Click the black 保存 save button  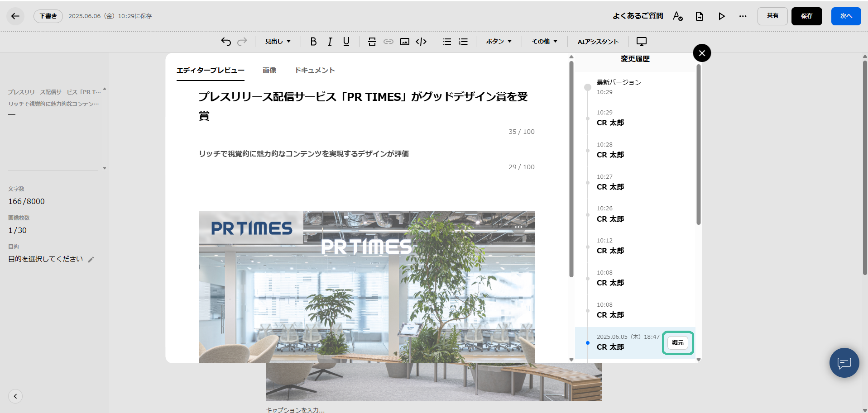[806, 16]
